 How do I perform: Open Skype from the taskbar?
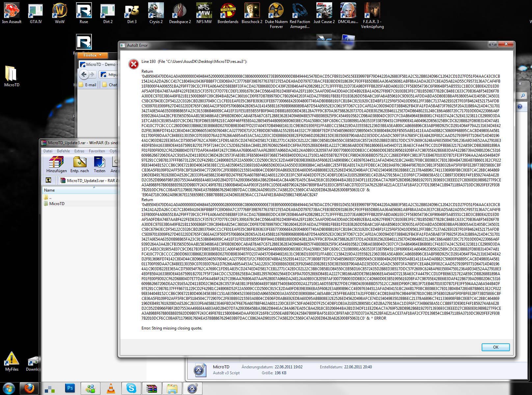pyautogui.click(x=131, y=388)
